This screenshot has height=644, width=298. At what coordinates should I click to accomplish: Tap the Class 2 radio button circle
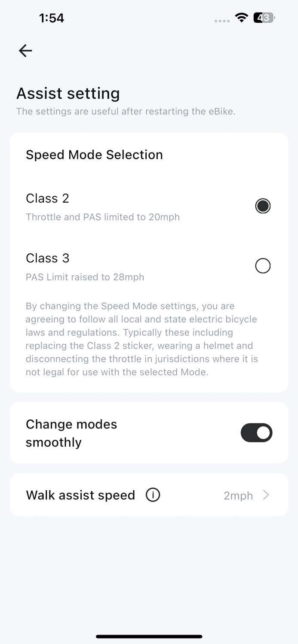point(263,206)
